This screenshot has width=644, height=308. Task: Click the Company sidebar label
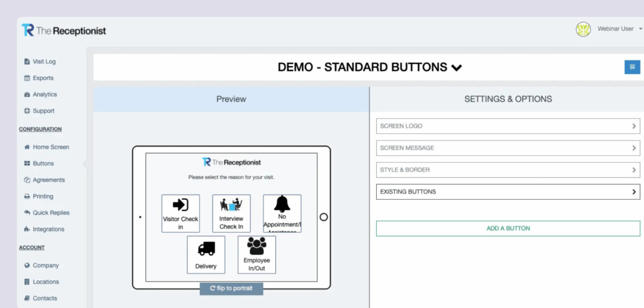45,265
